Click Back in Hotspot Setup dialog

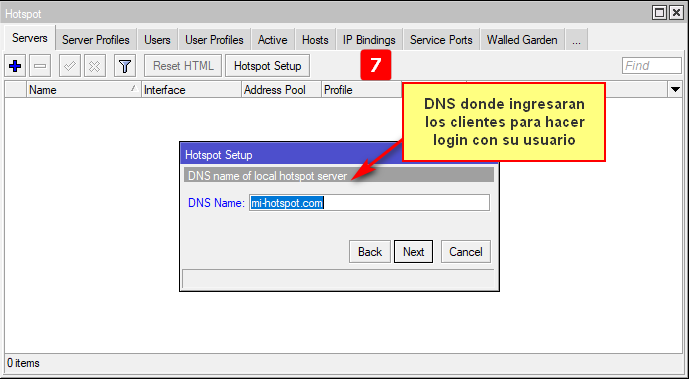(x=370, y=252)
